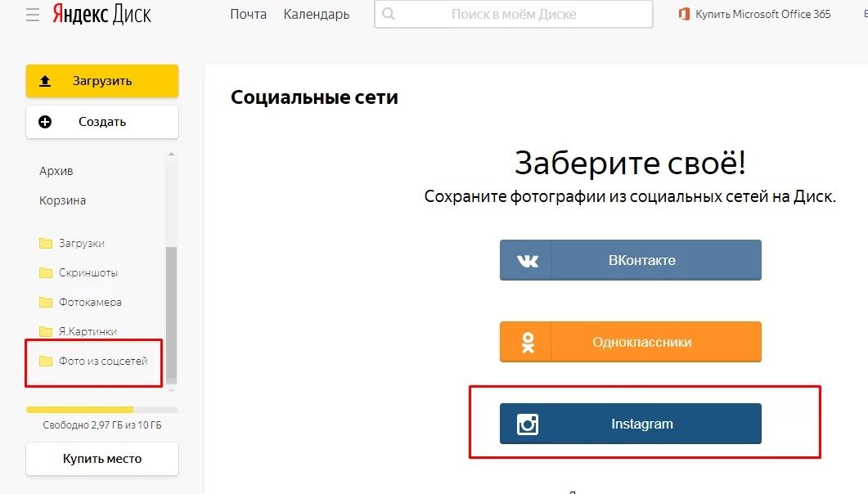Click the upload arrow icon on Загрузить

pyautogui.click(x=45, y=81)
